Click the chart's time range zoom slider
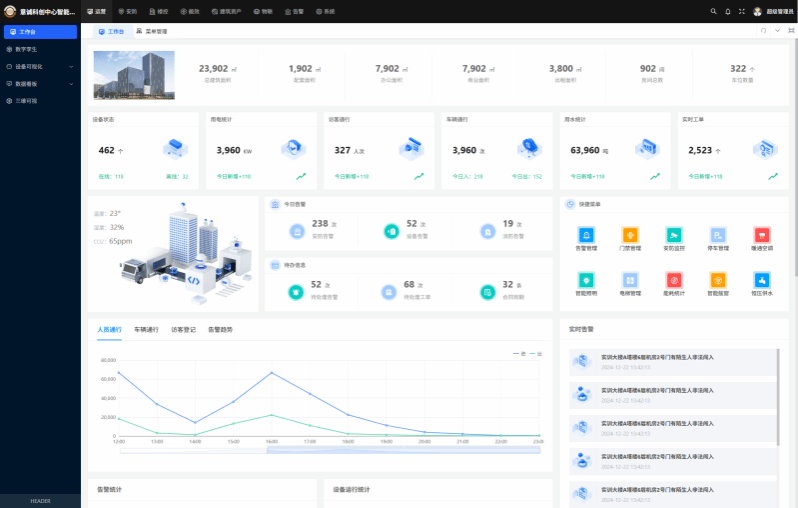Viewport: 798px width, 508px height. [329, 450]
